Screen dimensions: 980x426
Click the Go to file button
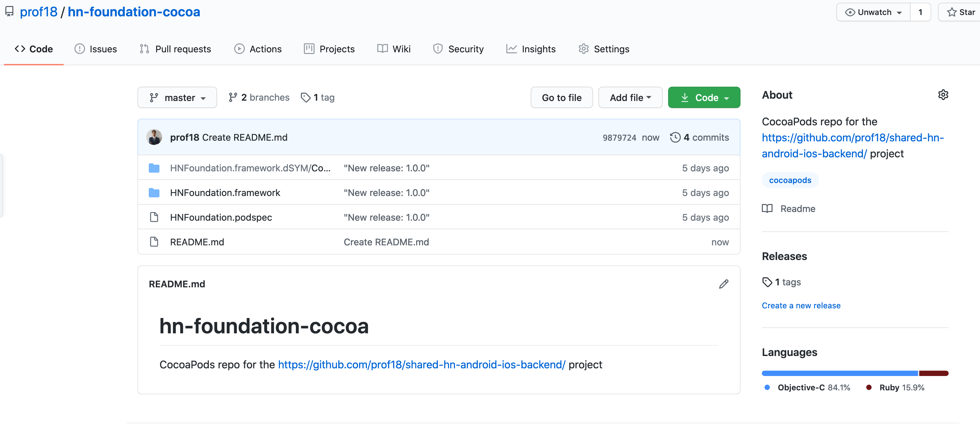(561, 98)
